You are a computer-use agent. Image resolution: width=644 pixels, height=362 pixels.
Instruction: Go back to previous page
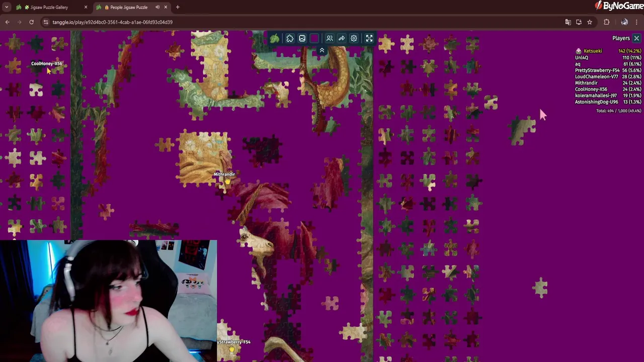tap(7, 22)
